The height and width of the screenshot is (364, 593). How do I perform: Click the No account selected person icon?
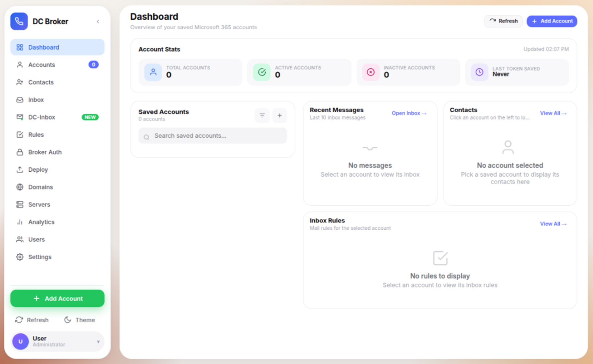coord(508,147)
